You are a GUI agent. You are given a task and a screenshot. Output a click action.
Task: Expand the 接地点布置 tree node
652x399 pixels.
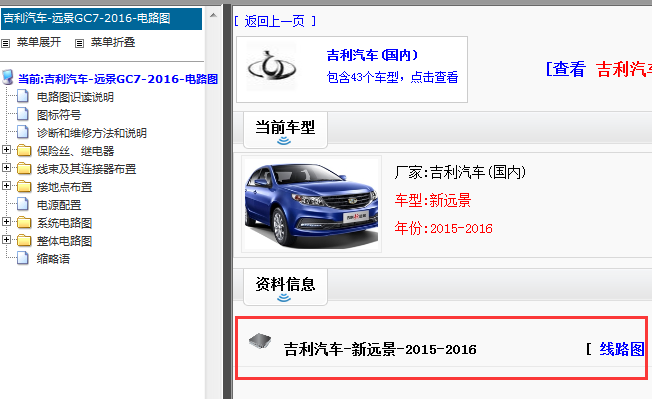pos(6,185)
